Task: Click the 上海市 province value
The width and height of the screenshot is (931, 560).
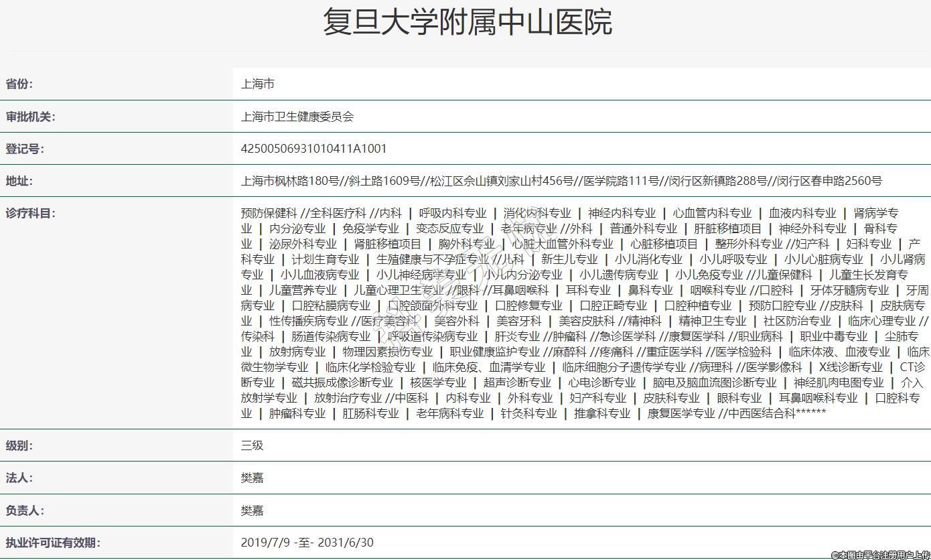Action: [x=257, y=84]
